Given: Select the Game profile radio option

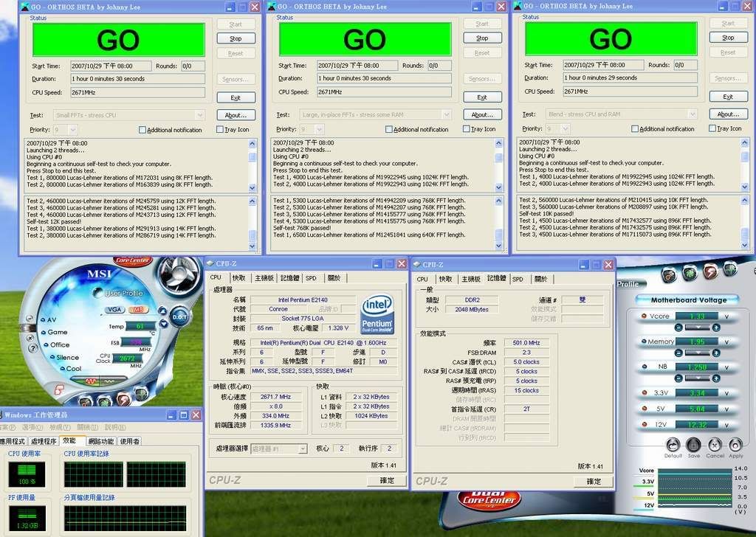Looking at the screenshot, I should pyautogui.click(x=42, y=332).
